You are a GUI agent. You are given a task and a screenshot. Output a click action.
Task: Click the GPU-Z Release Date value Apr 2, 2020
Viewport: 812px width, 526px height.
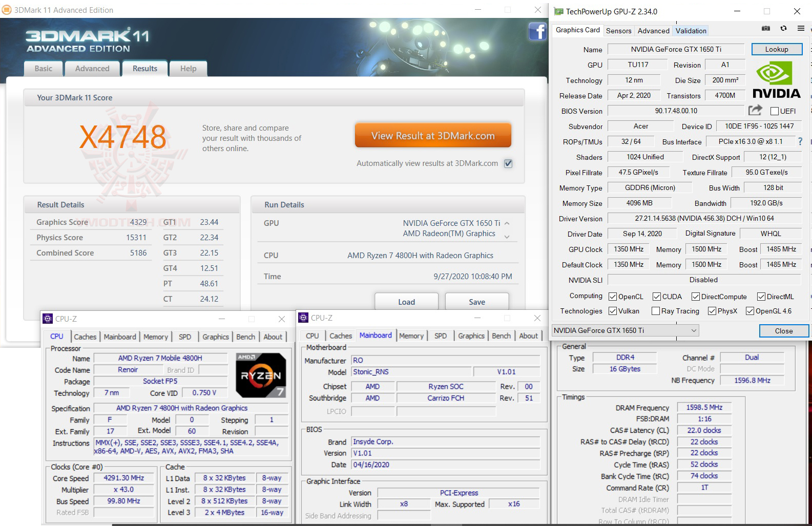(x=634, y=95)
